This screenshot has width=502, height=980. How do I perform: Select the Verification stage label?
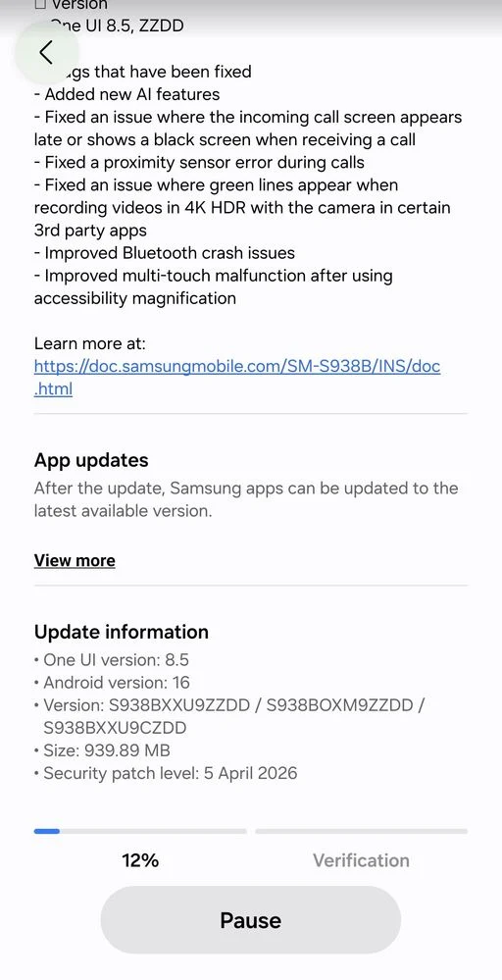[x=361, y=860]
